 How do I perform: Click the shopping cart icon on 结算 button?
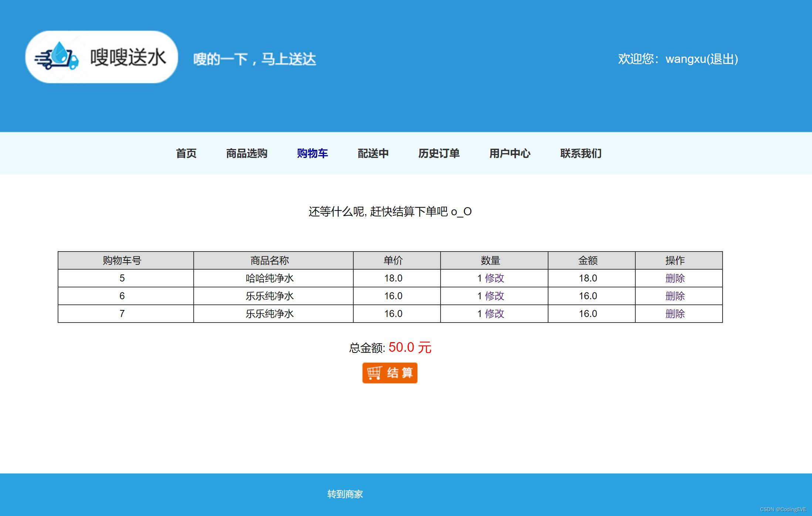point(374,373)
